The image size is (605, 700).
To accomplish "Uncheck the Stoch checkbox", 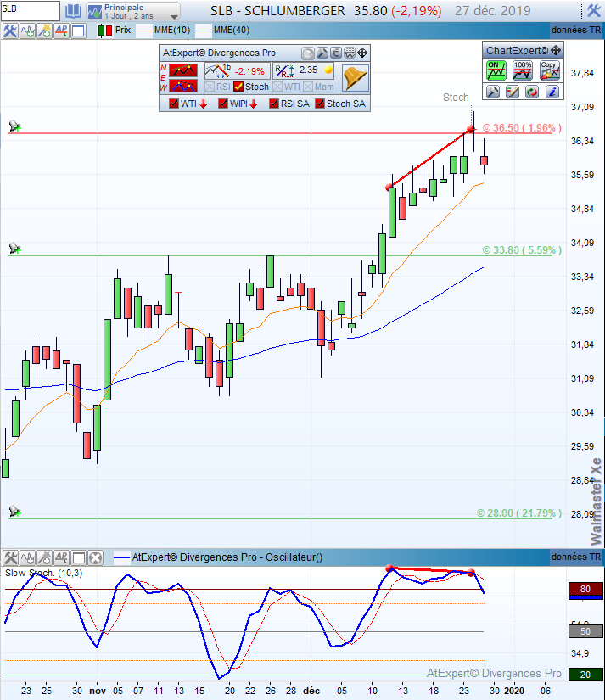I will tap(238, 87).
